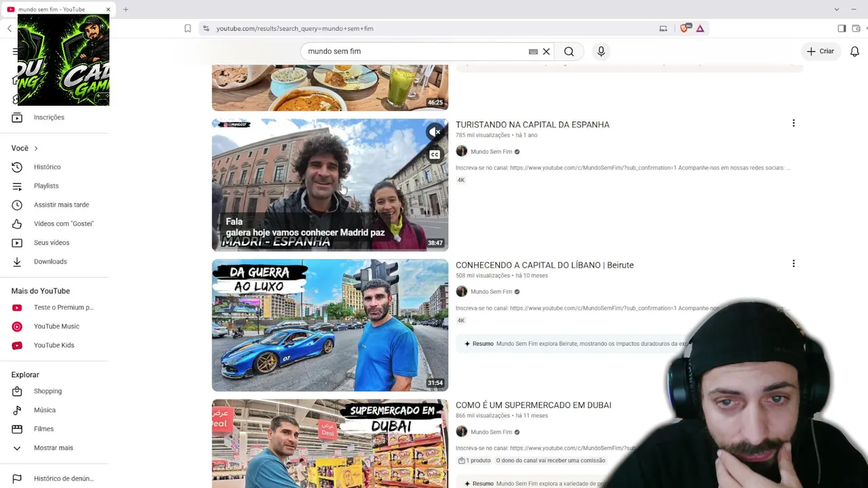This screenshot has height=488, width=868.
Task: Open the tab search dropdown arrow
Action: click(836, 9)
